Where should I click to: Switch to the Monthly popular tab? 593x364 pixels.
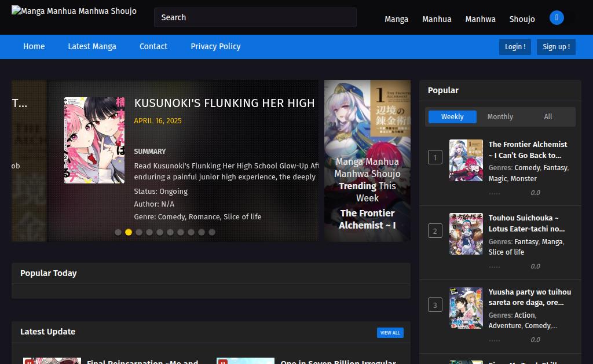click(500, 117)
